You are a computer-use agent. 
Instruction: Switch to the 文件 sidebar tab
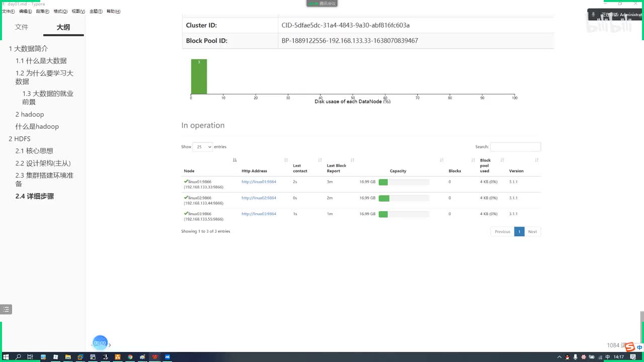[x=22, y=27]
